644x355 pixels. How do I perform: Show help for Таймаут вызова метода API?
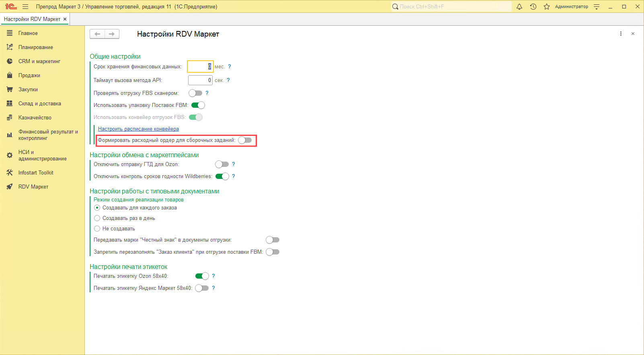click(x=228, y=80)
